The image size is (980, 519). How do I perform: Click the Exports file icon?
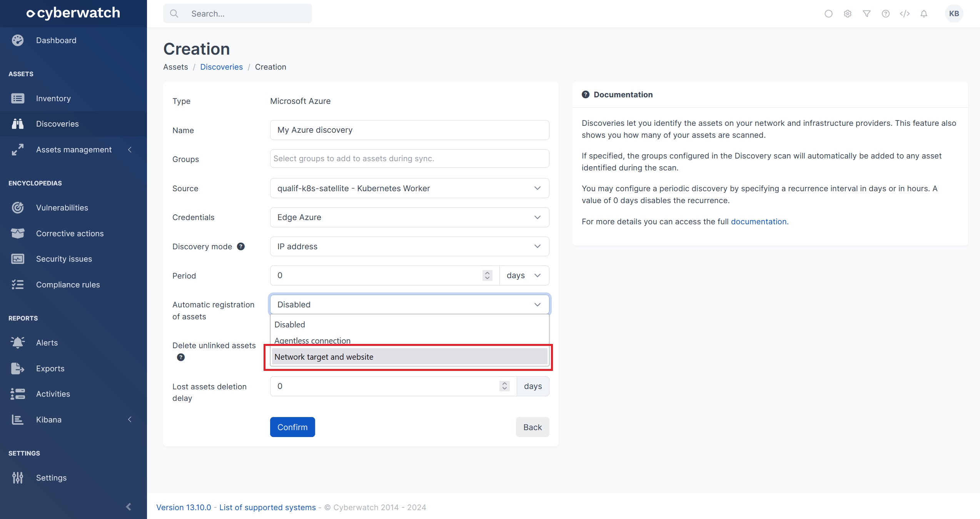[x=18, y=369]
